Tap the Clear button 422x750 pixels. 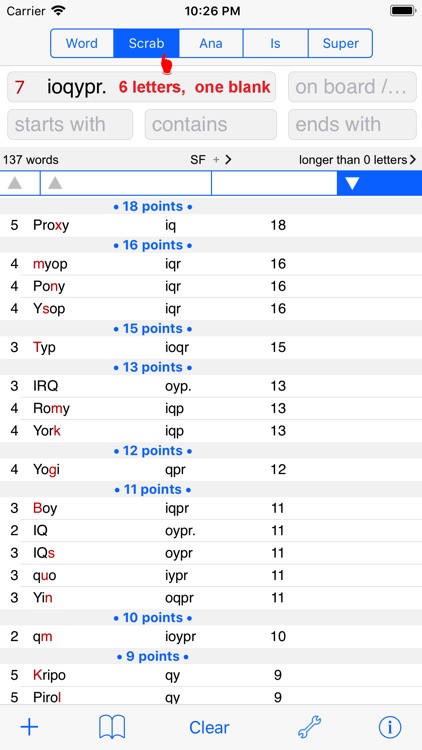click(209, 728)
